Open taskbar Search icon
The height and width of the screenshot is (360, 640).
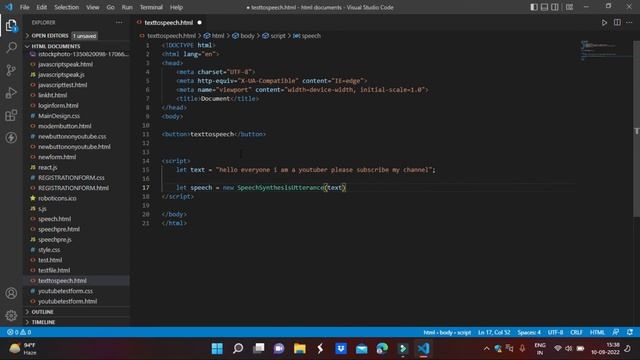pos(238,349)
